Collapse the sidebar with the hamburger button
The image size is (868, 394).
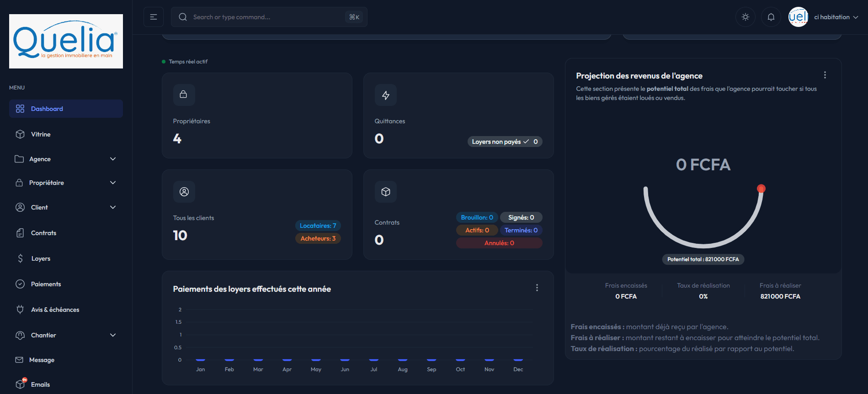(x=154, y=17)
